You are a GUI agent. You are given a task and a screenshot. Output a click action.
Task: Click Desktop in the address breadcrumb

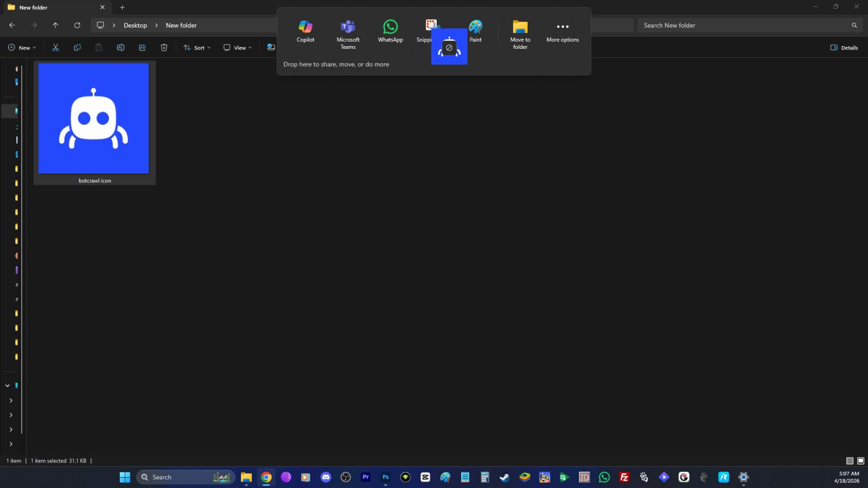coord(135,25)
